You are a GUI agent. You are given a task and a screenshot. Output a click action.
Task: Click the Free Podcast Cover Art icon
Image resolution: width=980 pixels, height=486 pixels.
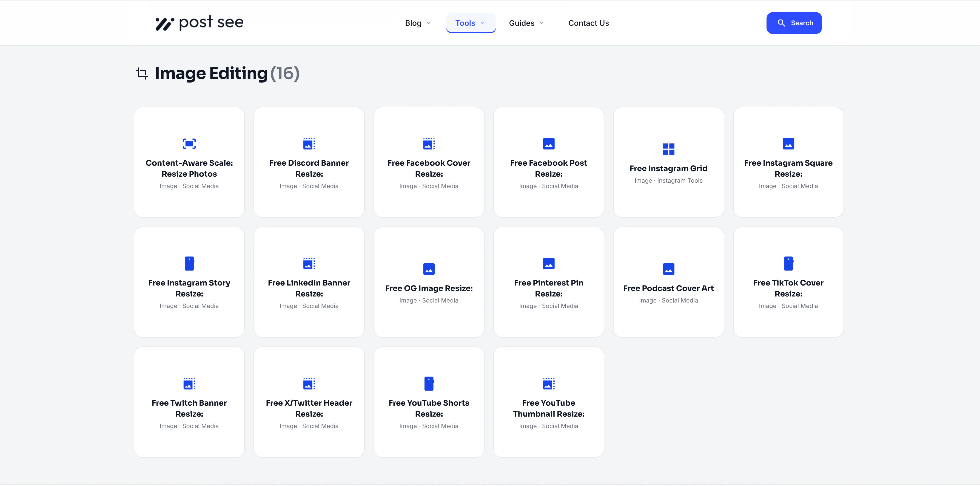pyautogui.click(x=668, y=269)
